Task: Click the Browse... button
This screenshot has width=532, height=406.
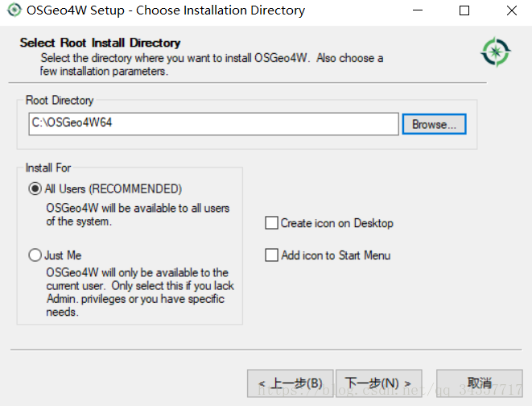Action: click(434, 124)
